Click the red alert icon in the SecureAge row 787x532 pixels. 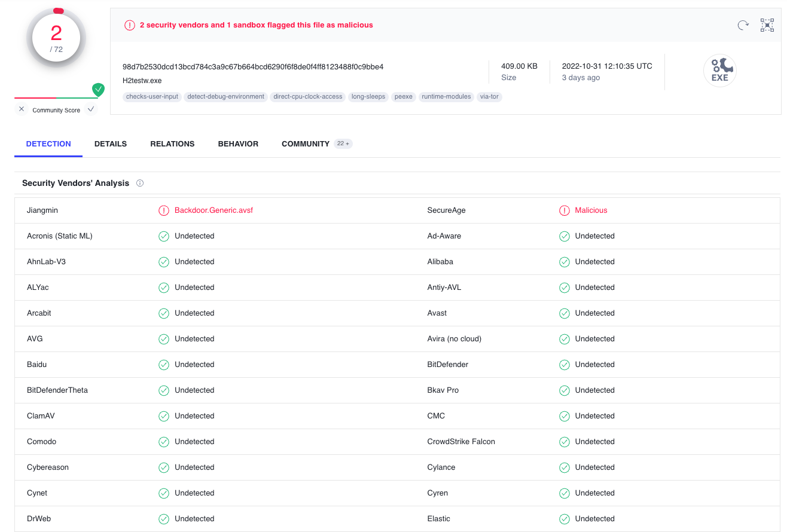(x=564, y=210)
